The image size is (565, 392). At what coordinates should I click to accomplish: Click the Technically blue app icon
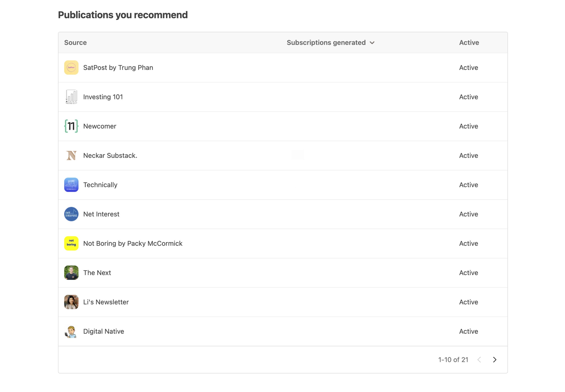[71, 185]
